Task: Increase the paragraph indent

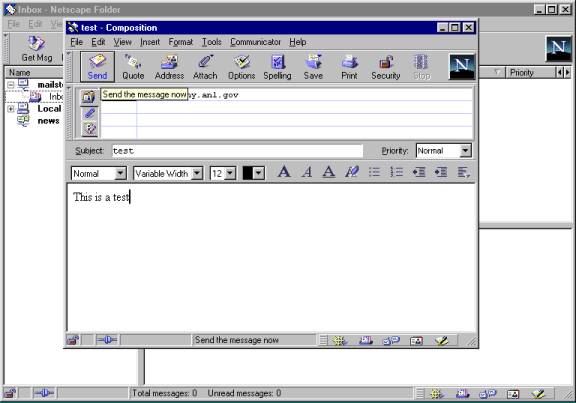Action: tap(441, 172)
